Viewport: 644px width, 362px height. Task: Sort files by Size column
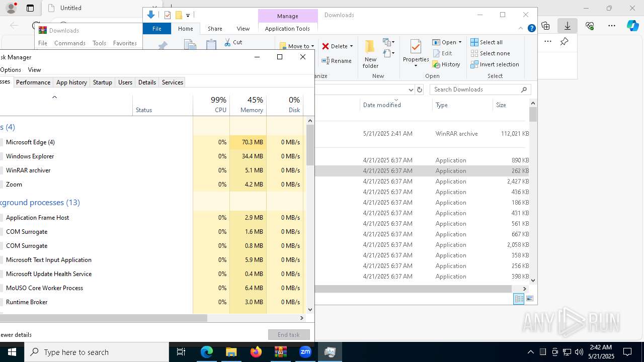[x=510, y=105]
